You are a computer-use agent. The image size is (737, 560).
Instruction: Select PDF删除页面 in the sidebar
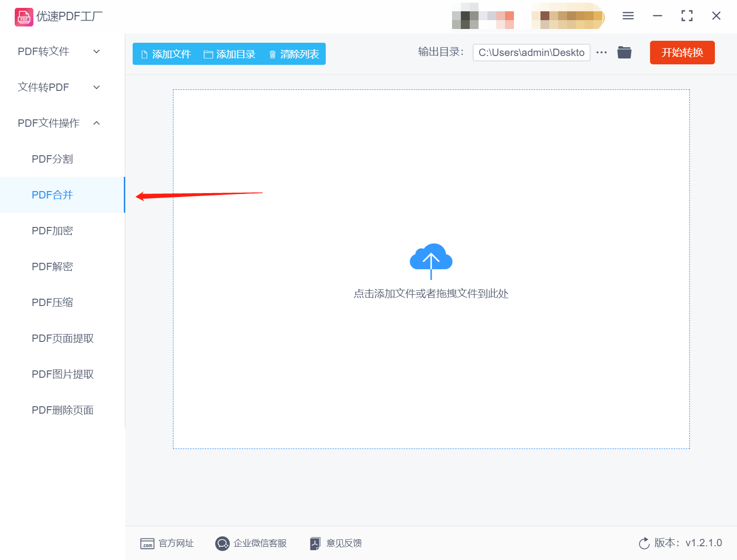tap(62, 410)
